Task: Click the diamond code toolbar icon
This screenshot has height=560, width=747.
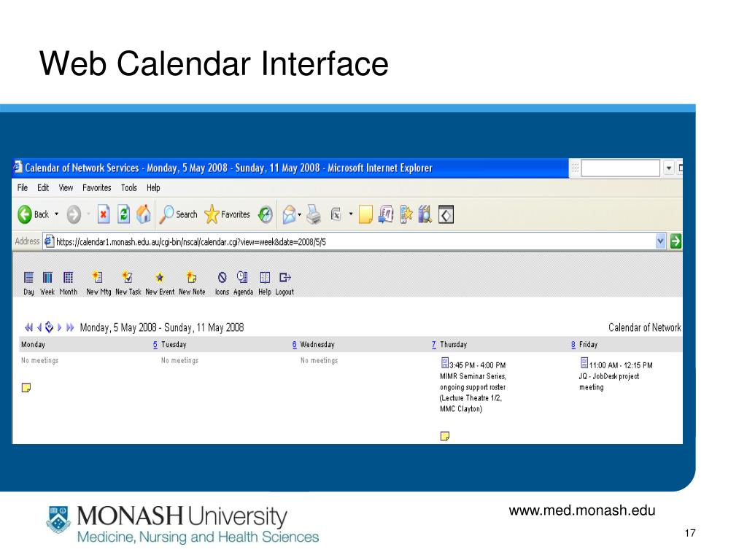Action: pyautogui.click(x=446, y=215)
